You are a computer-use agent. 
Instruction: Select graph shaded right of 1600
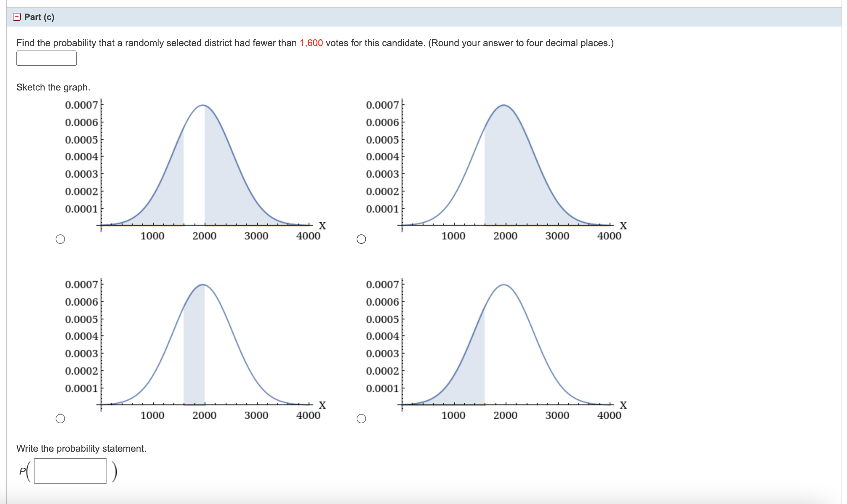tap(361, 239)
